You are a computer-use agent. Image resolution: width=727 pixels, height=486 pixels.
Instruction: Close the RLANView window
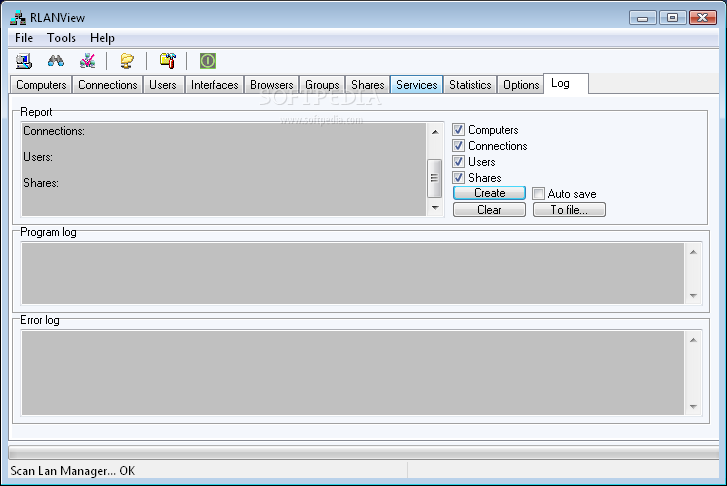pos(703,18)
